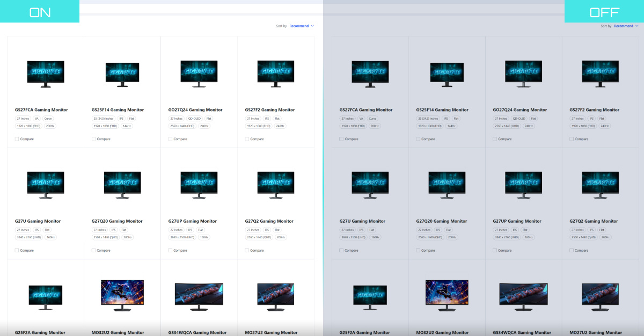The width and height of the screenshot is (644, 336).
Task: Select the Curve tag on GS27FCA in ON panel
Action: pos(48,119)
